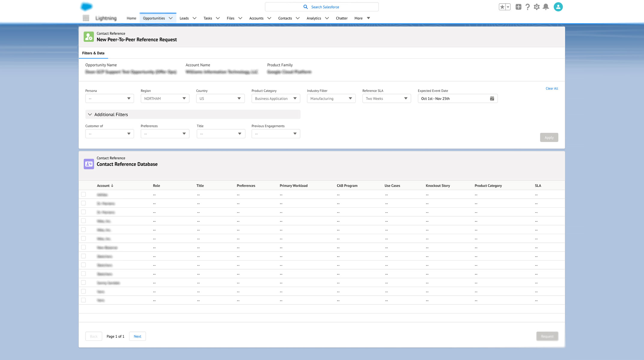The width and height of the screenshot is (644, 360).
Task: Sort by Account column arrow
Action: 112,186
